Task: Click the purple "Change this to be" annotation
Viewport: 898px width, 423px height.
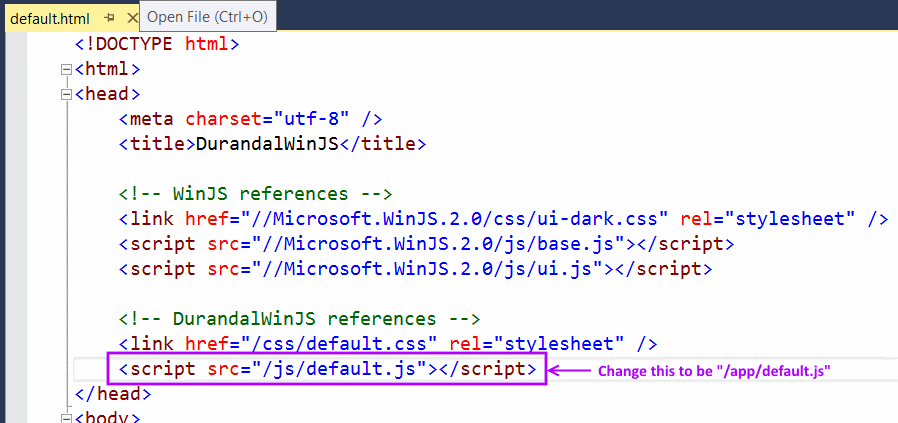Action: 714,371
